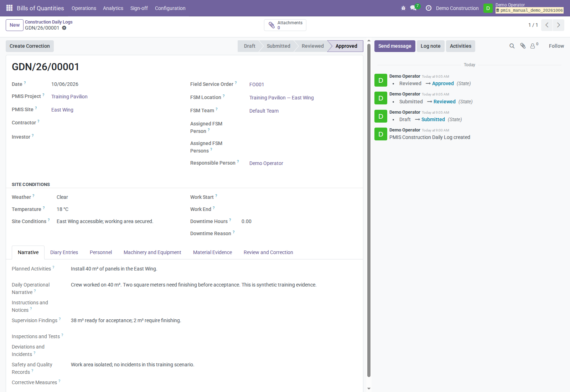Open Construction Daily Logs breadcrumb link
The width and height of the screenshot is (570, 392).
point(49,22)
